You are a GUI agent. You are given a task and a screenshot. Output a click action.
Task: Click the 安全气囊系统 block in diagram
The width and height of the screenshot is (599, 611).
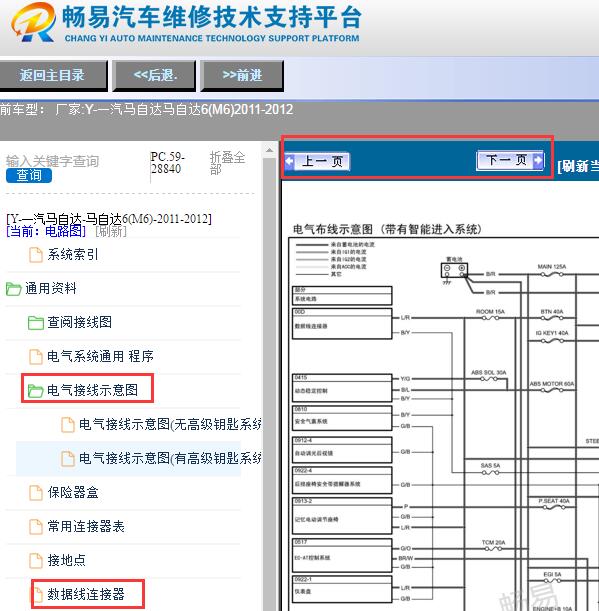pyautogui.click(x=342, y=418)
